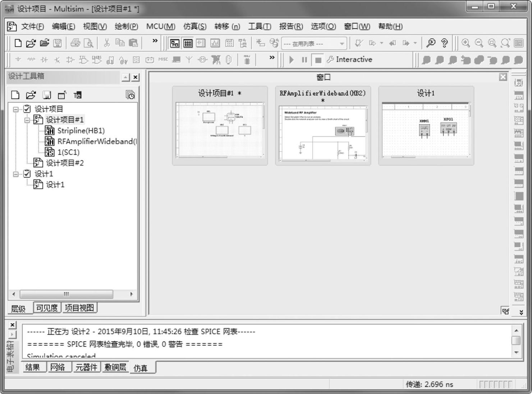Place a source component from the parts toolbar
This screenshot has height=394, width=532.
[18, 60]
